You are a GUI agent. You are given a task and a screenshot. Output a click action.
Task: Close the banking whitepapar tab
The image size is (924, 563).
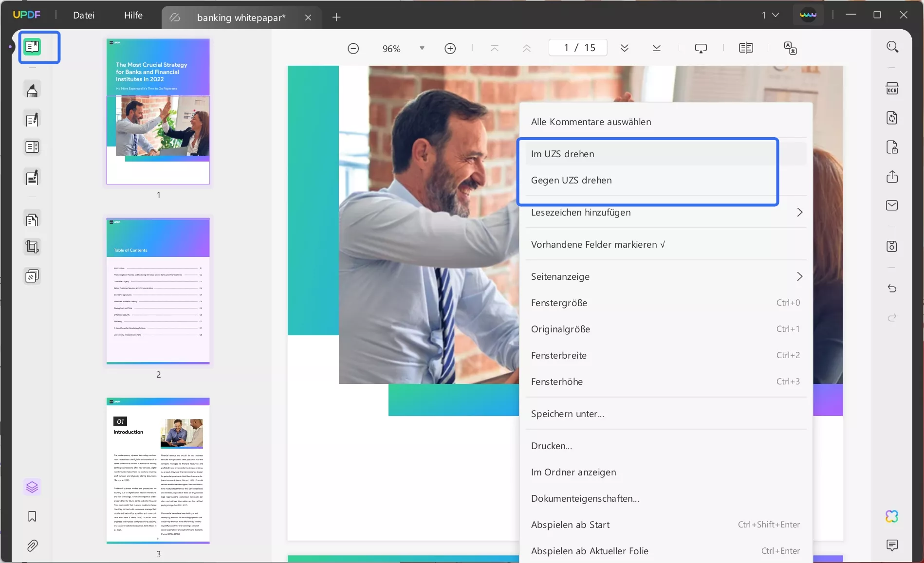[308, 18]
